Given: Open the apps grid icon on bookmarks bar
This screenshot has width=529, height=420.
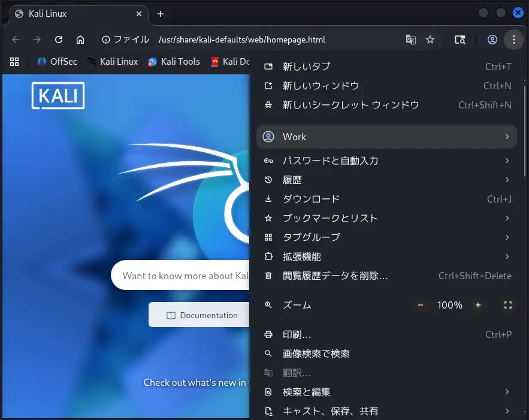Looking at the screenshot, I should [14, 61].
